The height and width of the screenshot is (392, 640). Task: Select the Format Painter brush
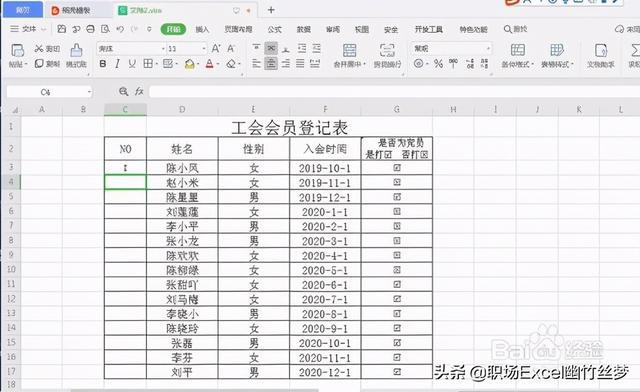pyautogui.click(x=76, y=51)
